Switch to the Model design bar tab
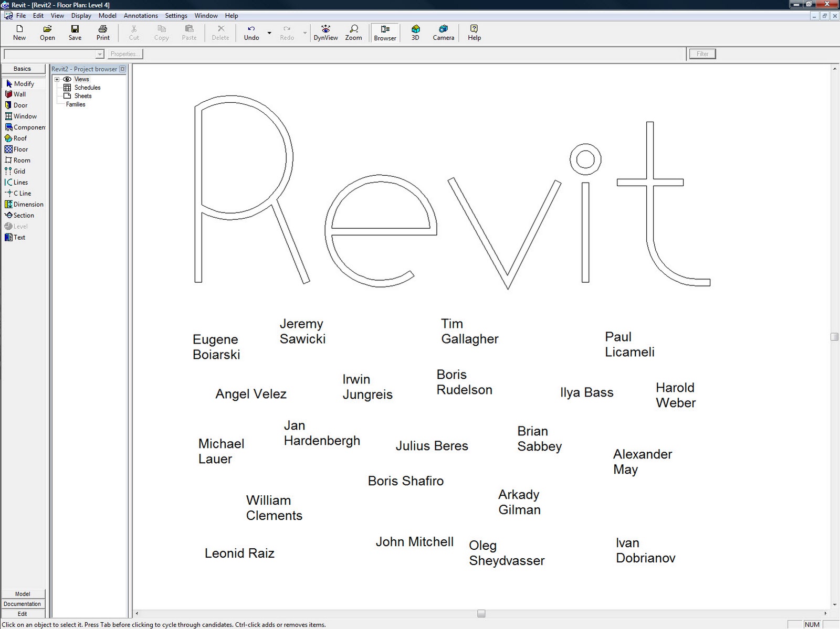Image resolution: width=840 pixels, height=629 pixels. point(23,594)
